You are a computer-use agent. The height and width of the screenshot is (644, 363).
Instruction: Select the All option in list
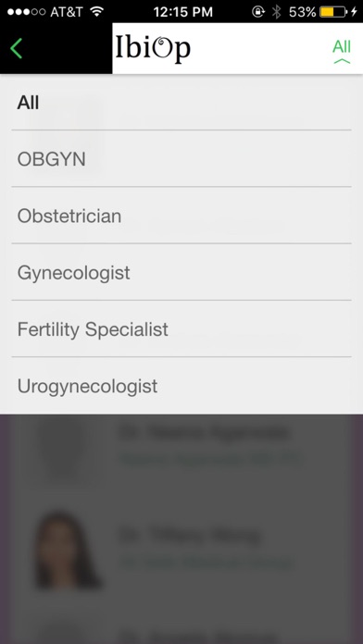pyautogui.click(x=181, y=103)
